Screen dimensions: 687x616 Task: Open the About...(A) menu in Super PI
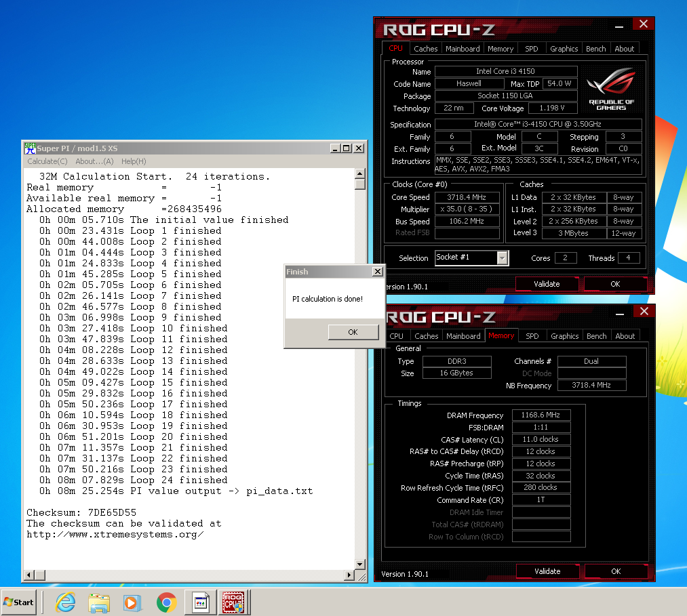pos(94,161)
